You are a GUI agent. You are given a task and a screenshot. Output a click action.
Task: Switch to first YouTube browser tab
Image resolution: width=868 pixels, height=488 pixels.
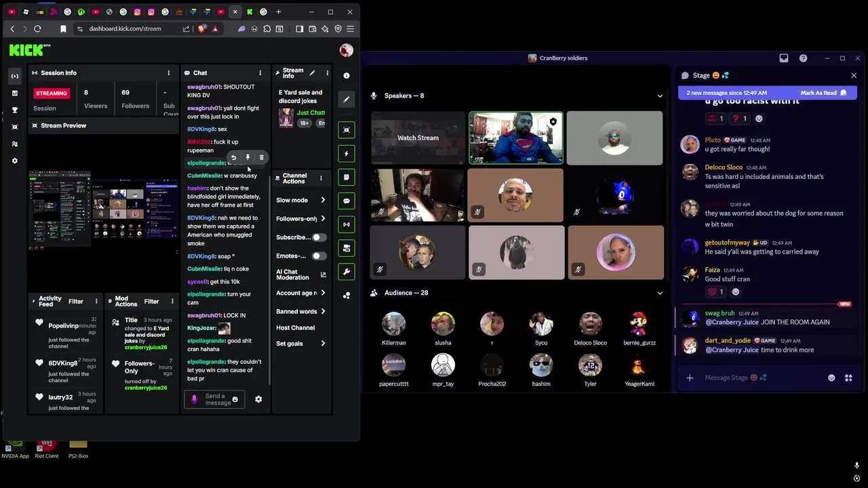12,12
